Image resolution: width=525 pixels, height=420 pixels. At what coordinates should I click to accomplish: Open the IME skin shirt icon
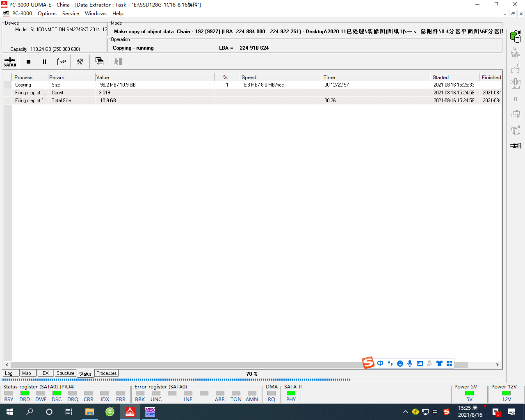439,363
